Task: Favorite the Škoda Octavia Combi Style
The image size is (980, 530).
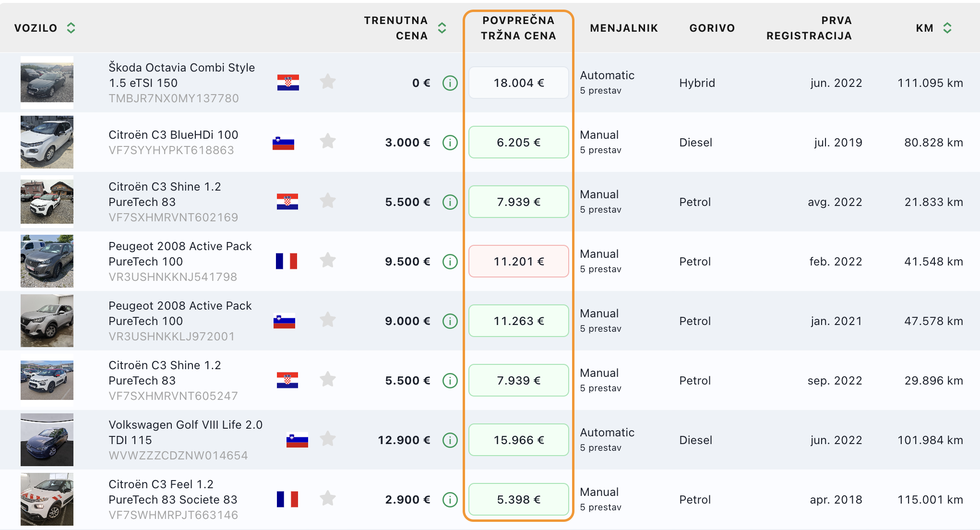Action: point(328,82)
